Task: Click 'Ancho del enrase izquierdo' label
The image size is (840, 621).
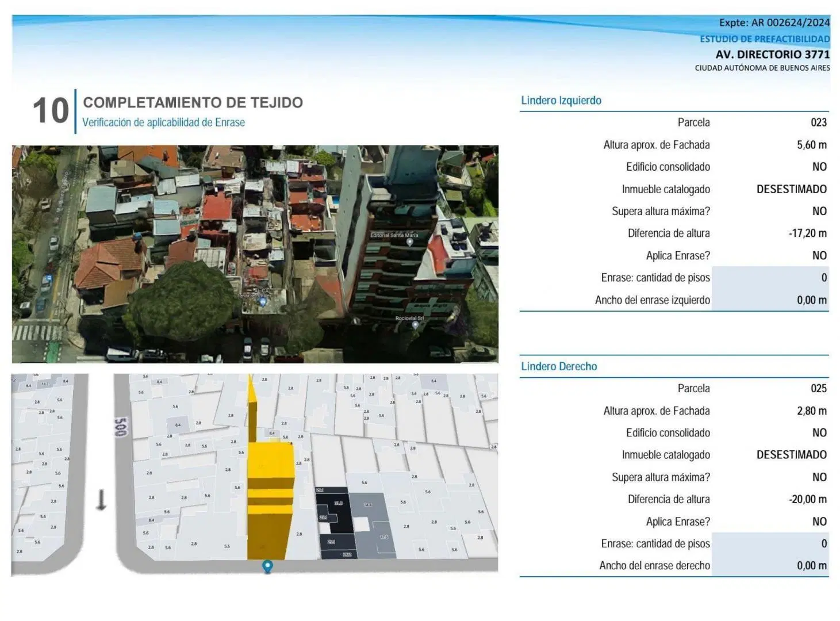Action: [x=653, y=300]
